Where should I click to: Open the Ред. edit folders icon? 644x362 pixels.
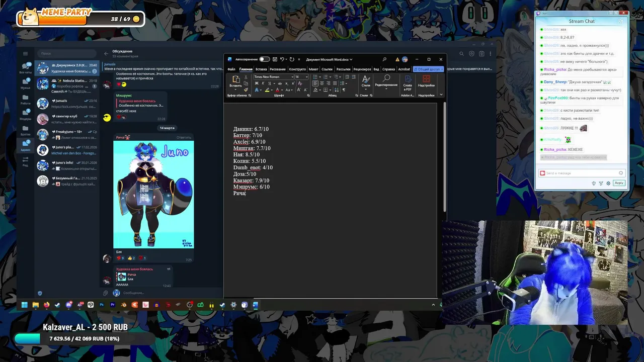(x=25, y=161)
